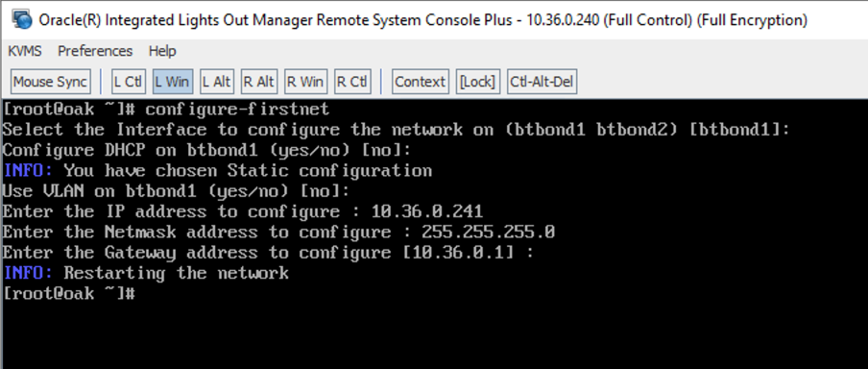This screenshot has height=369, width=868.
Task: Click the Oracle ILOM title bar icon
Action: (x=21, y=20)
